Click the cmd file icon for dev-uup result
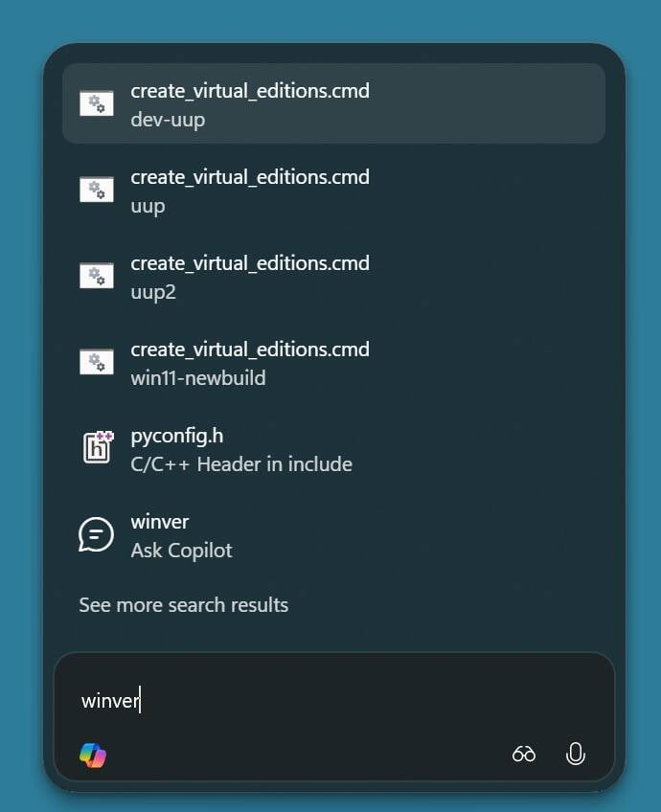661x812 pixels. 96,103
